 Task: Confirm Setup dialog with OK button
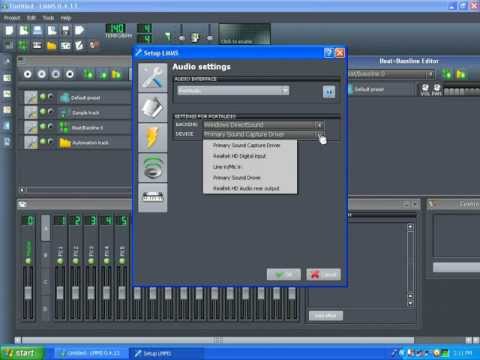coord(284,275)
